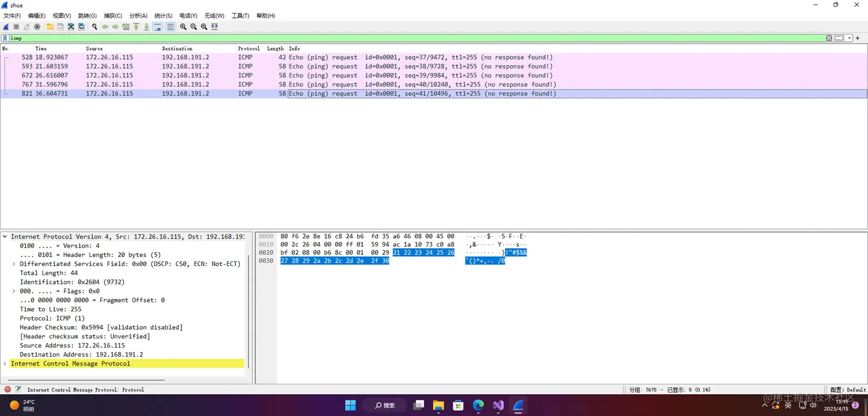868x416 pixels.
Task: Reset packet text to normal size
Action: 204,27
